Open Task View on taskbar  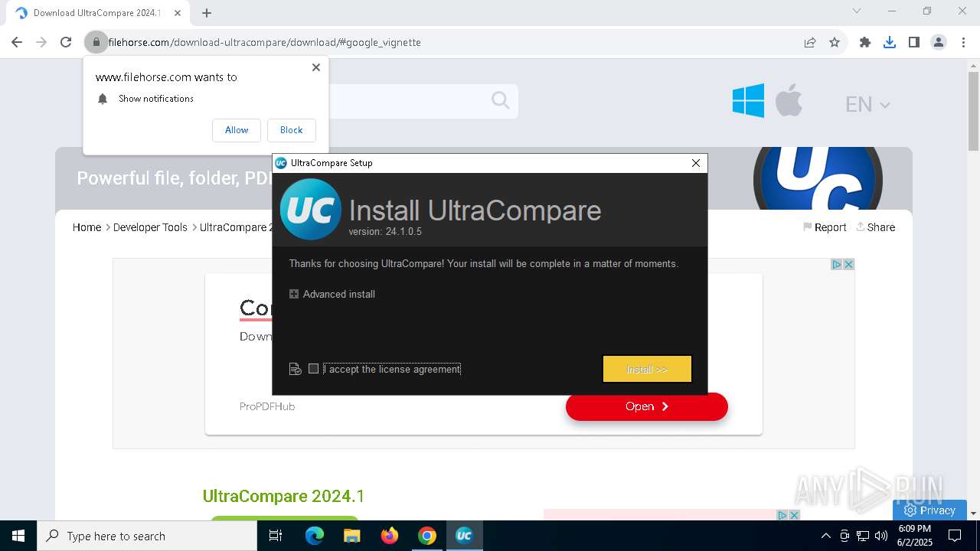[276, 536]
